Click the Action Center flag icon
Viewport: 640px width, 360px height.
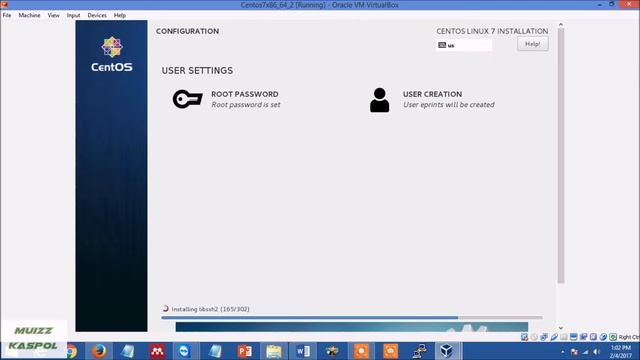(x=574, y=351)
